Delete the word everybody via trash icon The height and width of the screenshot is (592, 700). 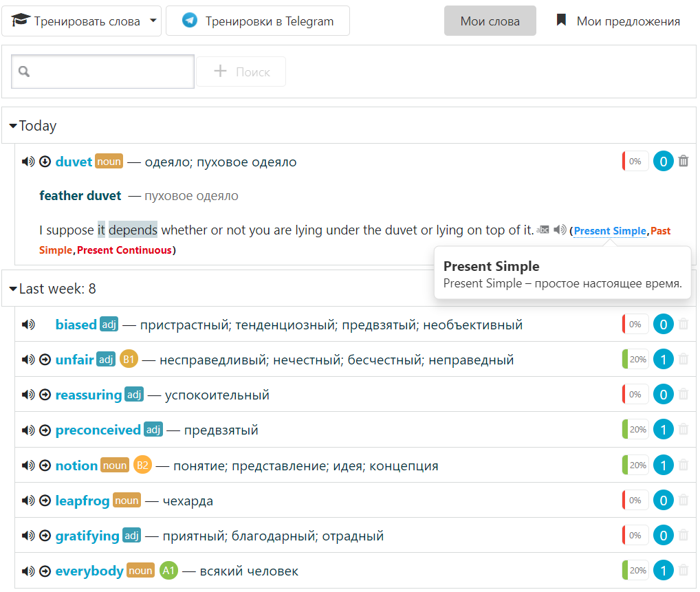point(683,570)
